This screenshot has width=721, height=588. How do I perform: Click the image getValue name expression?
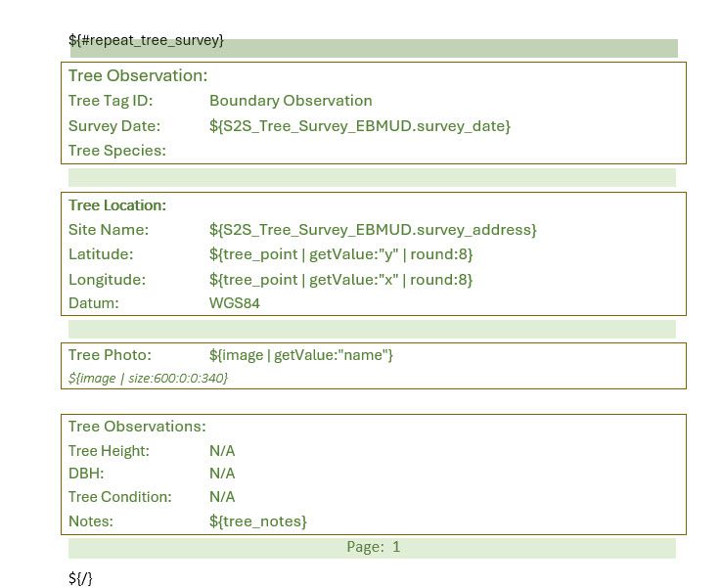(301, 355)
